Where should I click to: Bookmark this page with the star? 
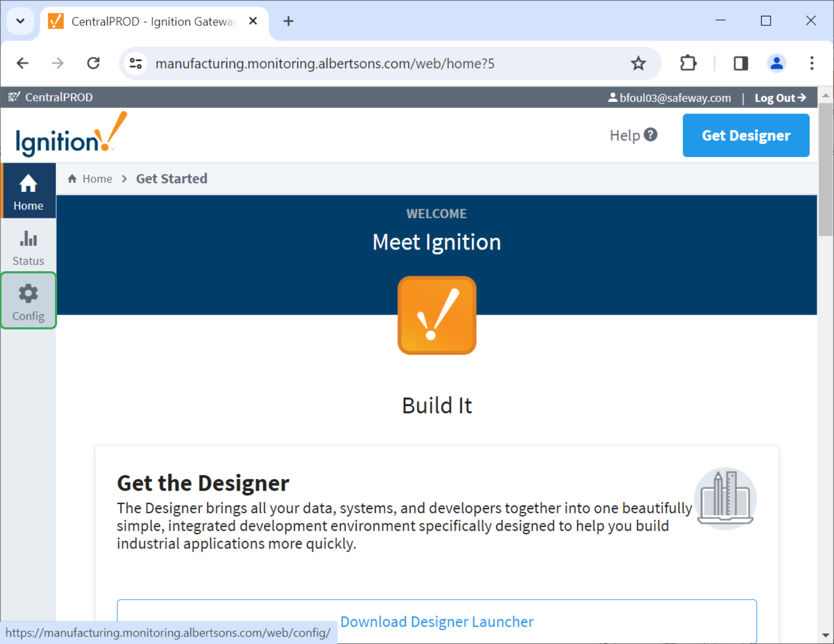tap(638, 63)
